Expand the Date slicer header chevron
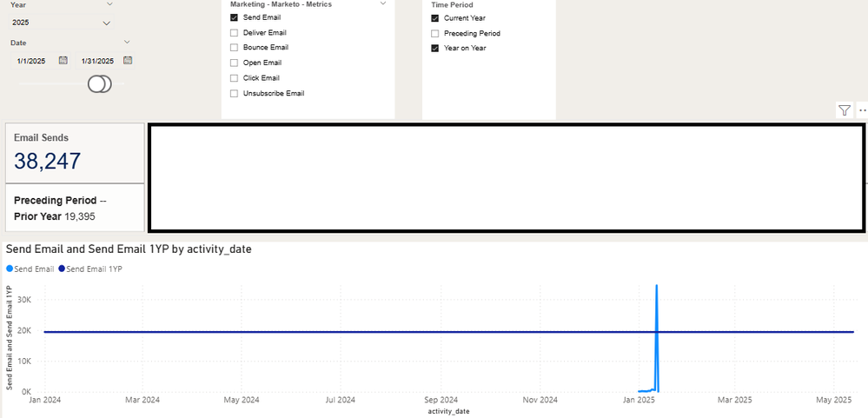The height and width of the screenshot is (418, 868). (x=127, y=42)
